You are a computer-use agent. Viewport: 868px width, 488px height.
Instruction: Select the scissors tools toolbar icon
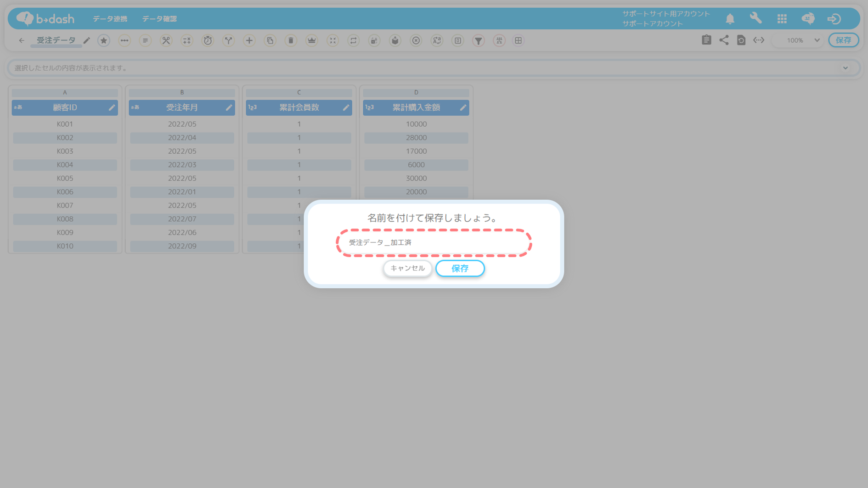(166, 40)
